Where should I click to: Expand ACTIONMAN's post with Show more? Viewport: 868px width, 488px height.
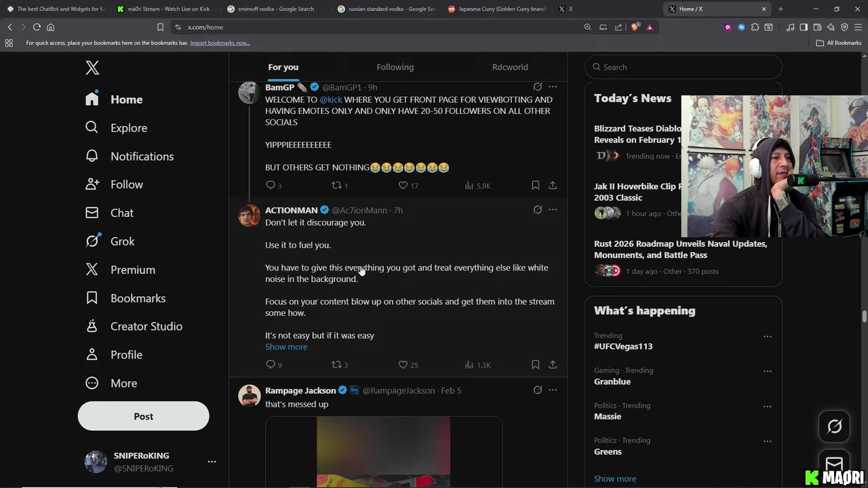286,346
